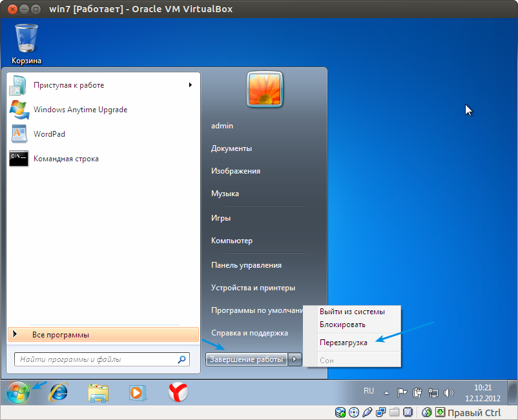Click the VirtualBox mouse integration icon

[426, 412]
